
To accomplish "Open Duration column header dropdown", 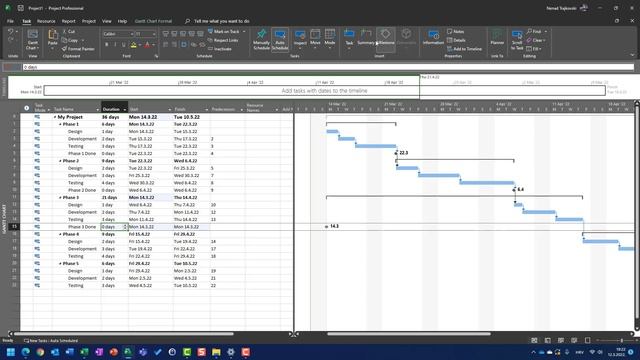I will (125, 109).
